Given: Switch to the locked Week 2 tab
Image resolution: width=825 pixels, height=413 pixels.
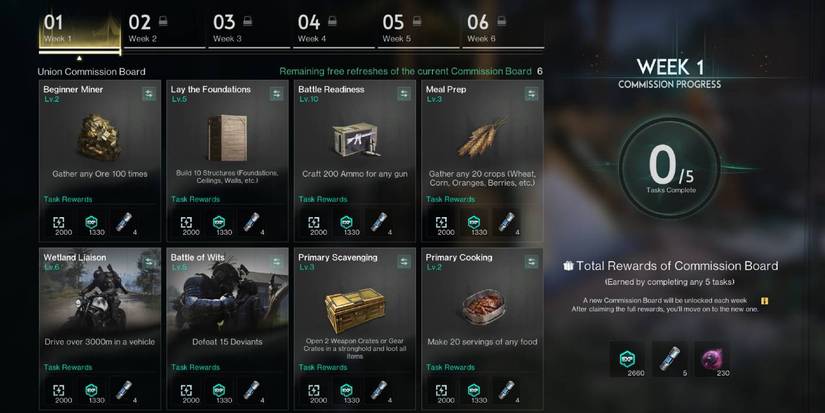Looking at the screenshot, I should tap(164, 31).
